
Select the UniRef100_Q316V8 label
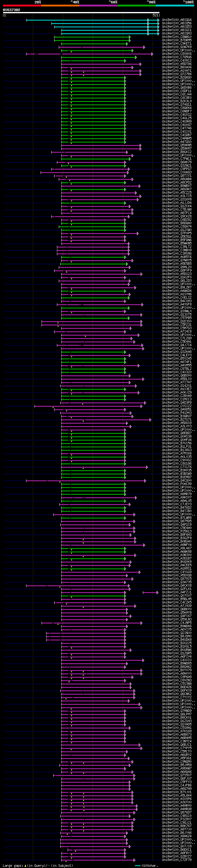click(177, 200)
